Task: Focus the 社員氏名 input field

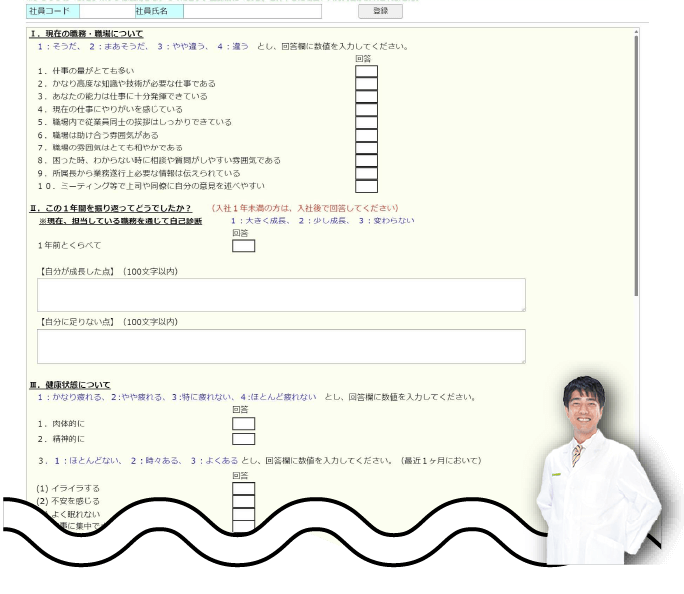Action: [x=252, y=12]
